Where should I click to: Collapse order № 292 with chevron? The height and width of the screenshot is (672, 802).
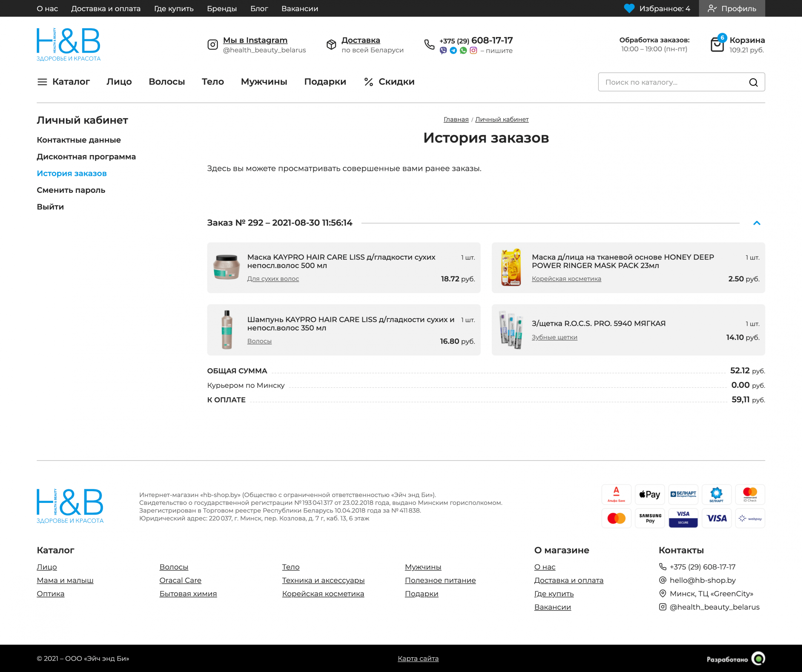(757, 223)
